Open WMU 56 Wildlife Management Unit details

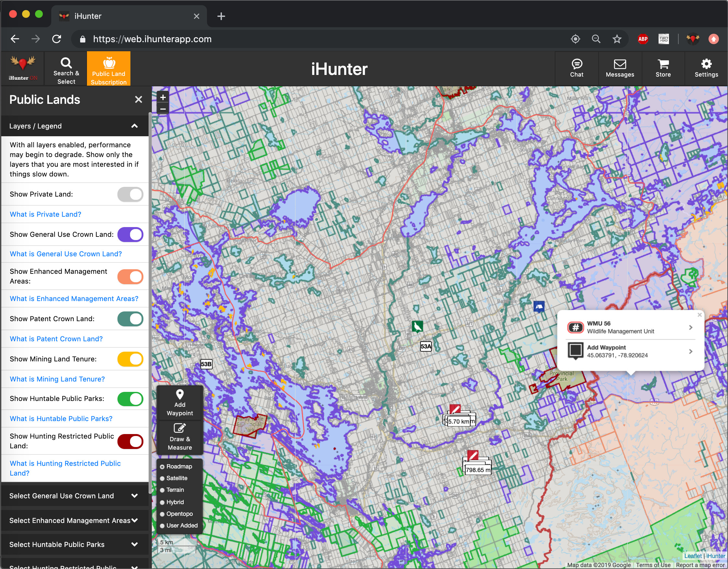point(630,327)
